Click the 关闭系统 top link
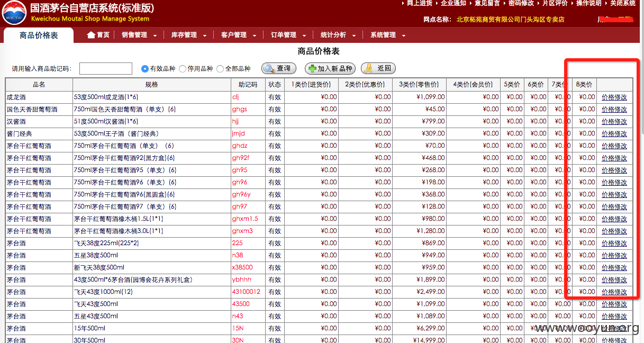This screenshot has height=343, width=644. (623, 3)
